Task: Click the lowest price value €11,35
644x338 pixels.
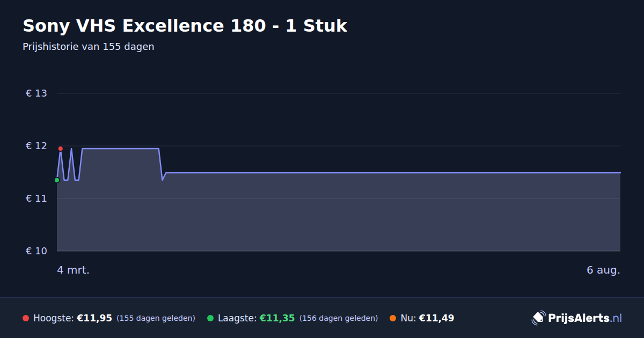Action: [277, 318]
